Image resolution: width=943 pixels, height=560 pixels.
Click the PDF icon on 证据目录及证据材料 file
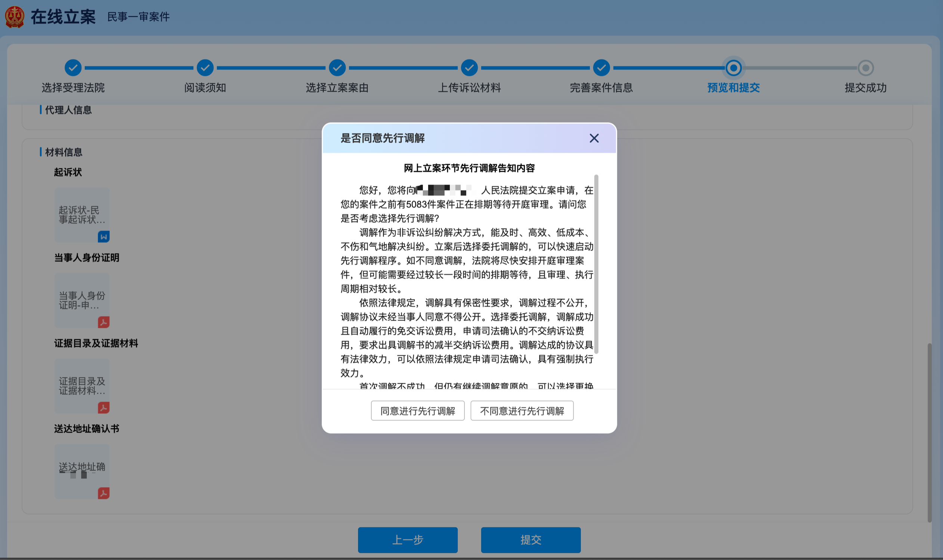(x=103, y=408)
